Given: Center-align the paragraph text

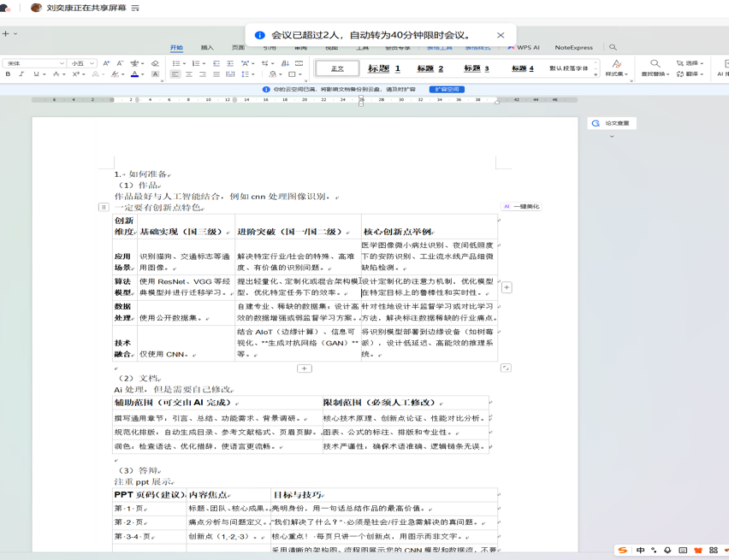Looking at the screenshot, I should pos(189,75).
